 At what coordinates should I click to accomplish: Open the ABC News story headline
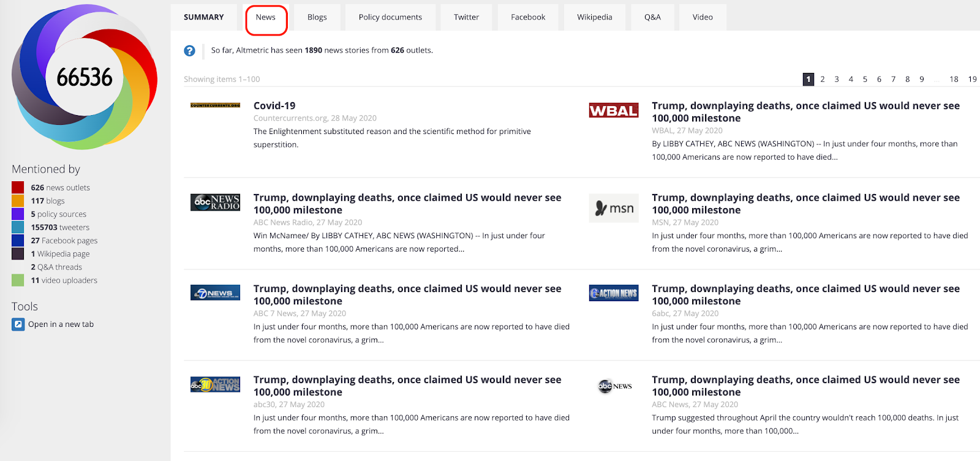point(805,386)
